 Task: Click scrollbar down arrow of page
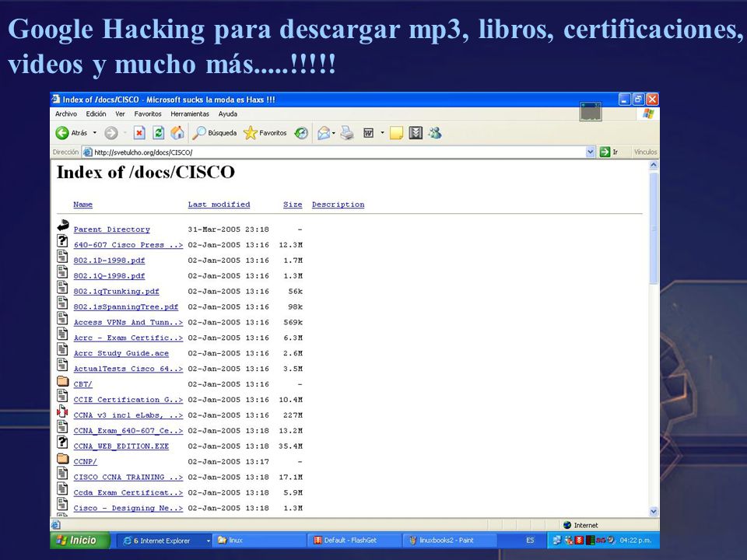[x=654, y=512]
